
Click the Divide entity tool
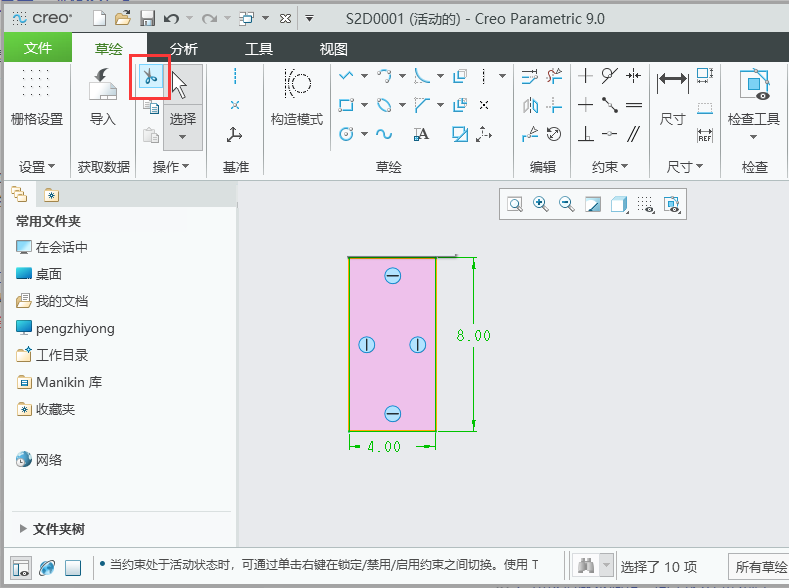(x=530, y=134)
